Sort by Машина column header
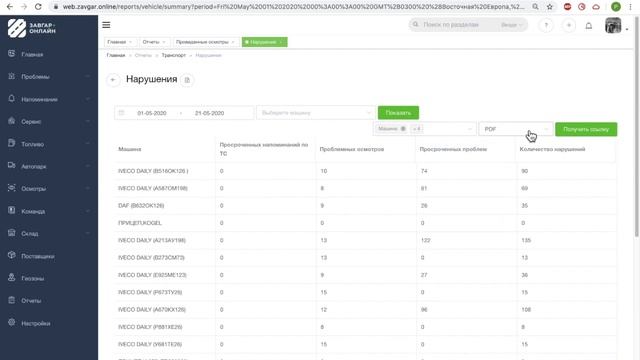This screenshot has height=360, width=640. (x=129, y=149)
